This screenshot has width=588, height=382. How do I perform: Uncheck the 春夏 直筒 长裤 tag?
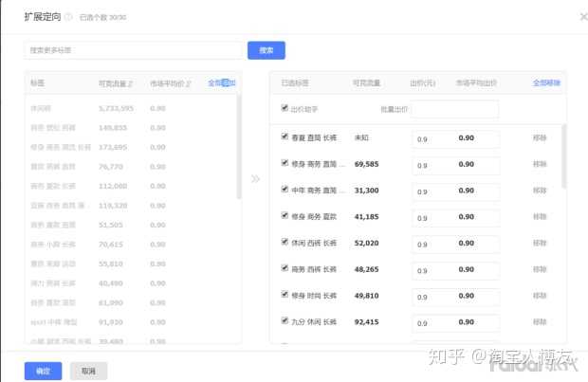[x=285, y=136]
